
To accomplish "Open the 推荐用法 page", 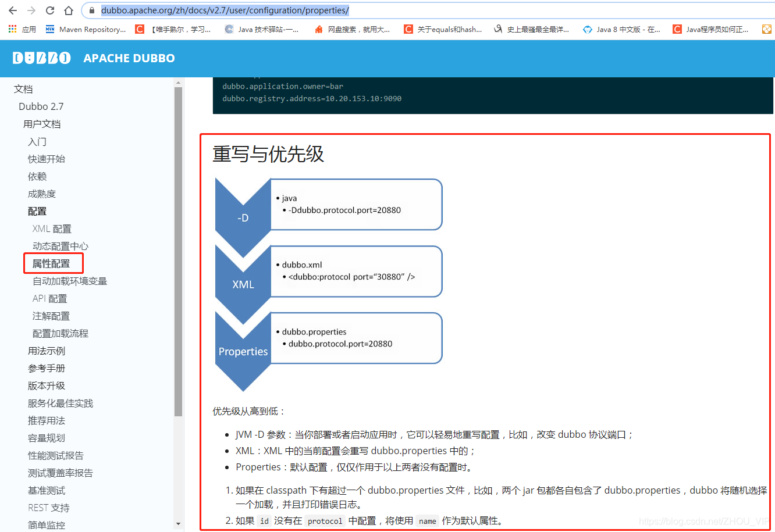I will point(47,420).
